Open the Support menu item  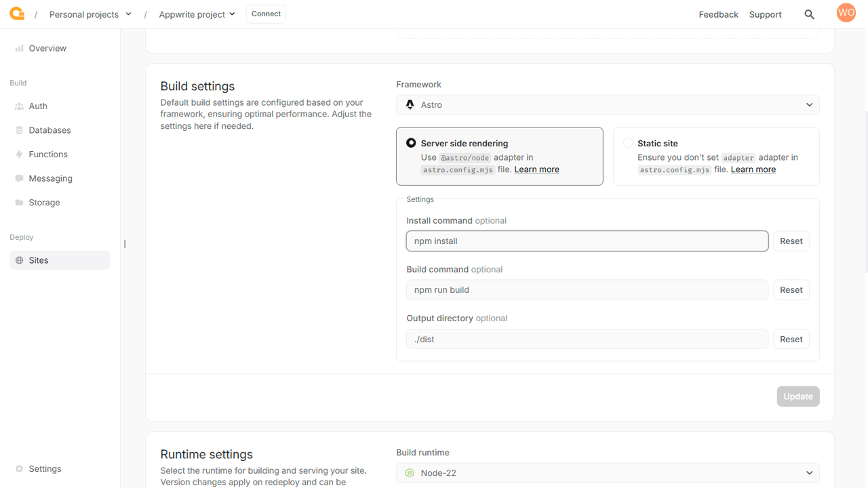pyautogui.click(x=765, y=14)
